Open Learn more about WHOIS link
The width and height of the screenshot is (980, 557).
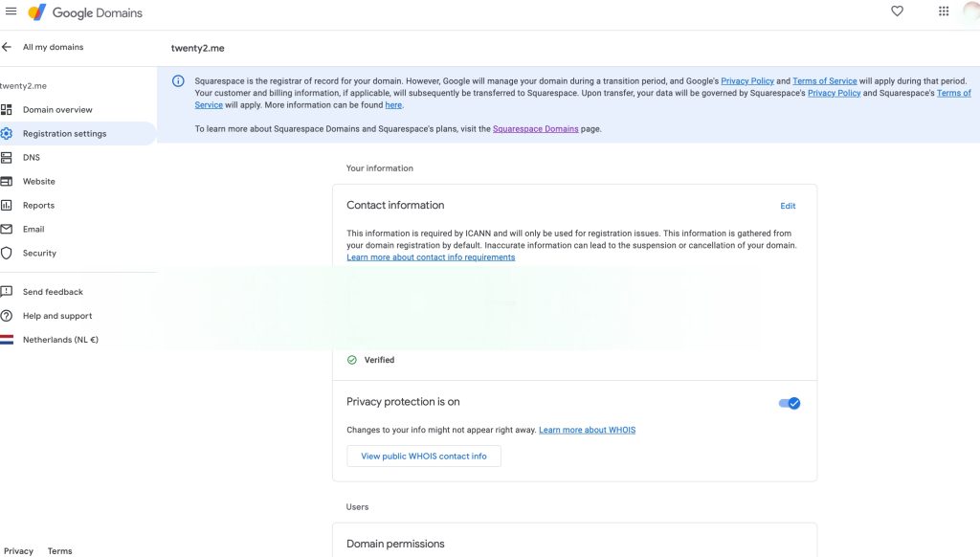pyautogui.click(x=587, y=430)
